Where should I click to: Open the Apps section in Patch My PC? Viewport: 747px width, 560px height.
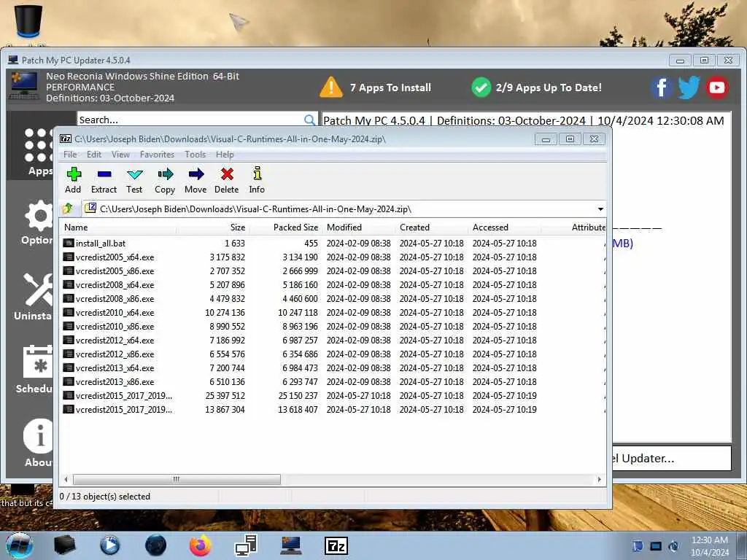click(38, 152)
